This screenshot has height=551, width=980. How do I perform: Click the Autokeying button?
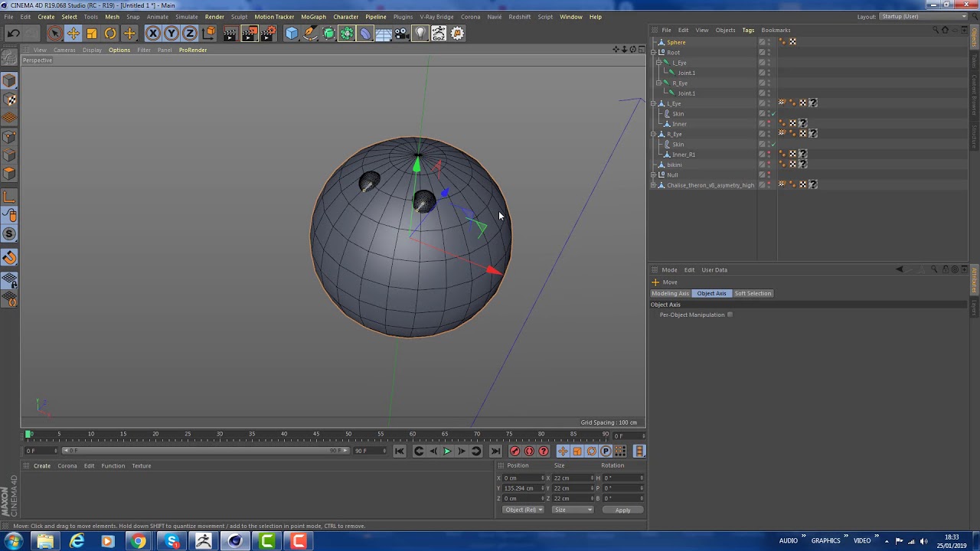pyautogui.click(x=529, y=452)
